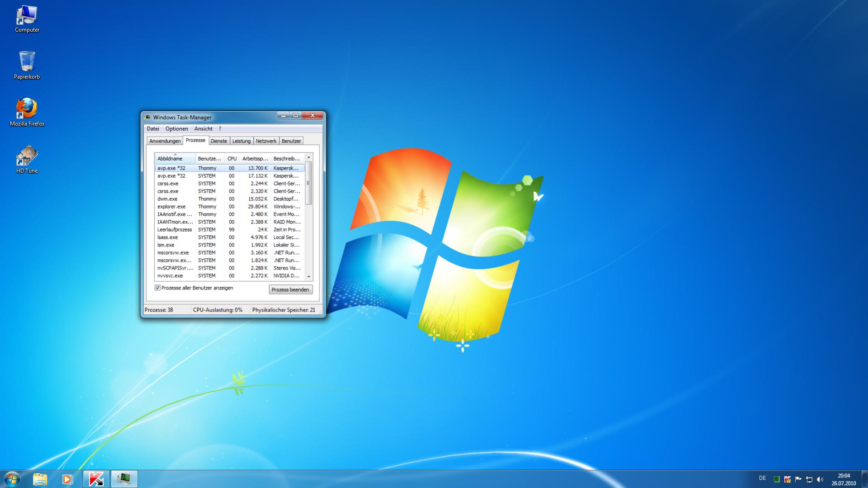The width and height of the screenshot is (868, 488).
Task: Open the Kaspersky tray icon with warning
Action: 787,479
